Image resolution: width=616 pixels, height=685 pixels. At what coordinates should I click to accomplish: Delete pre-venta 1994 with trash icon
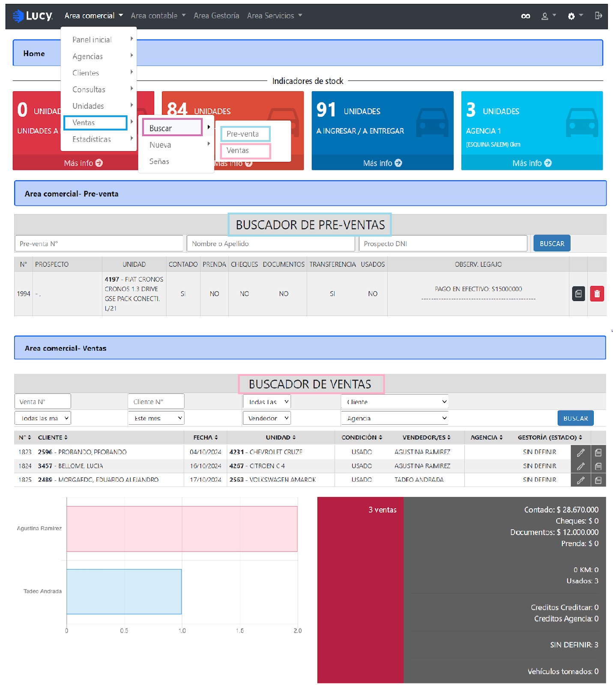(597, 294)
